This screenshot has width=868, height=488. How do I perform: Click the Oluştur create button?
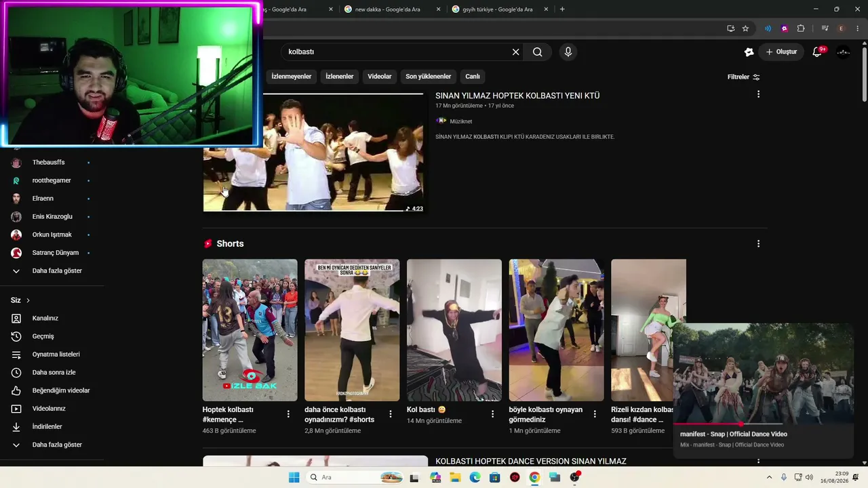point(781,52)
